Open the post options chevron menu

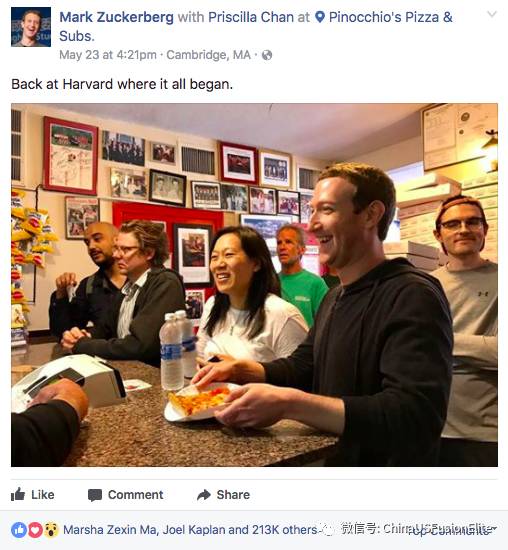click(x=492, y=14)
